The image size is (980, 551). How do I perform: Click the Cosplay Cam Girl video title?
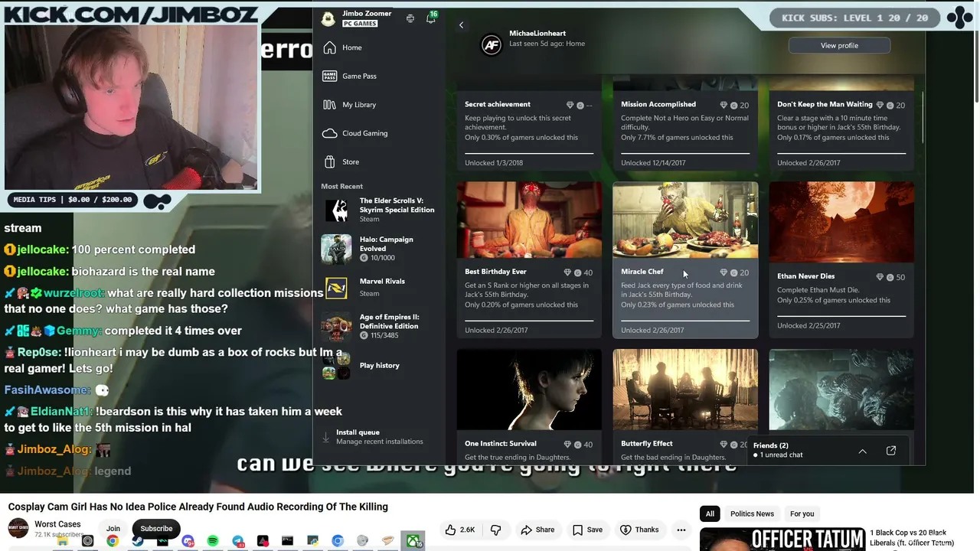pyautogui.click(x=198, y=507)
